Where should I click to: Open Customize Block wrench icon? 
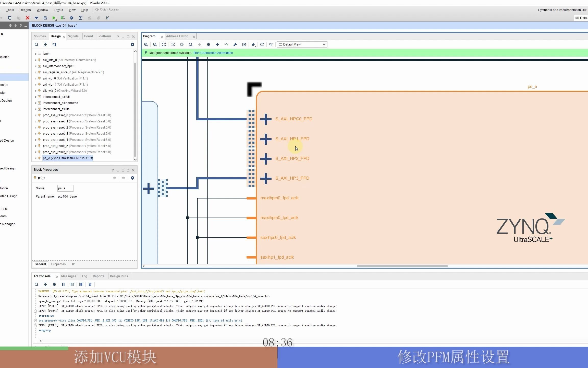235,44
